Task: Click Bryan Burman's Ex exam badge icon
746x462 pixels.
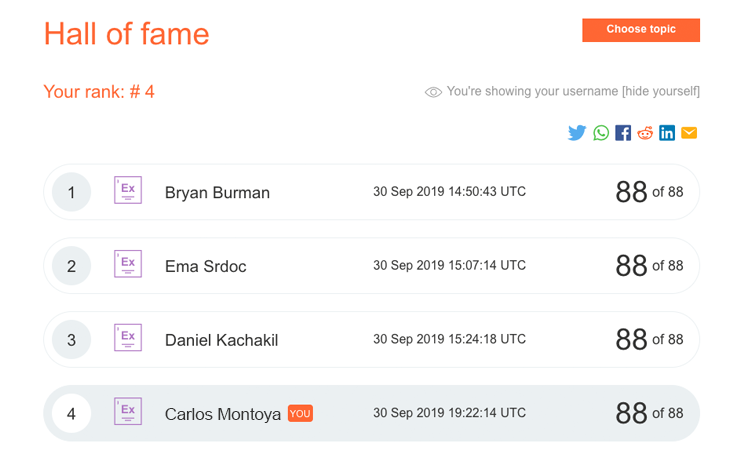Action: tap(128, 191)
